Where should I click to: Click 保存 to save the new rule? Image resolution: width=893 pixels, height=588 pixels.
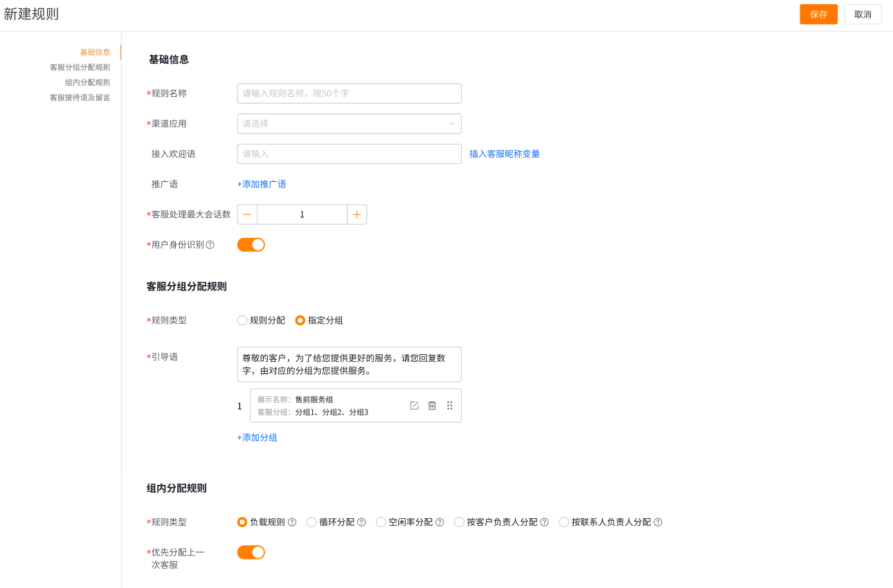click(818, 14)
